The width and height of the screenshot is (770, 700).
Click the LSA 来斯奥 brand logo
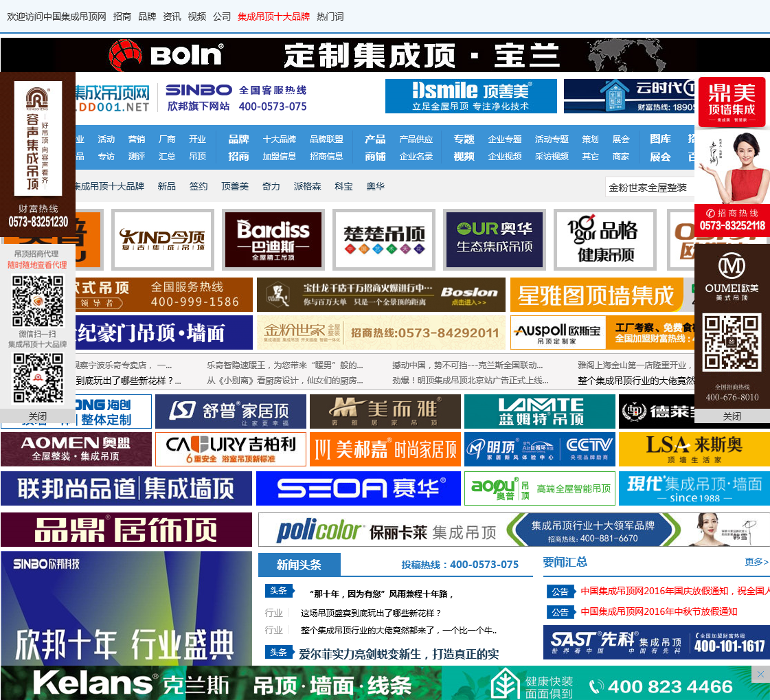tap(694, 449)
